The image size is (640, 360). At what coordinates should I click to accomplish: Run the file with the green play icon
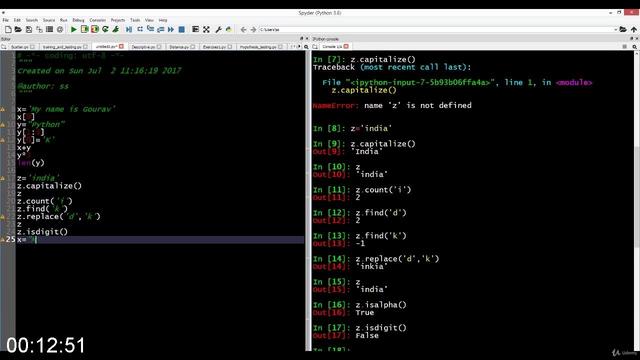click(74, 29)
